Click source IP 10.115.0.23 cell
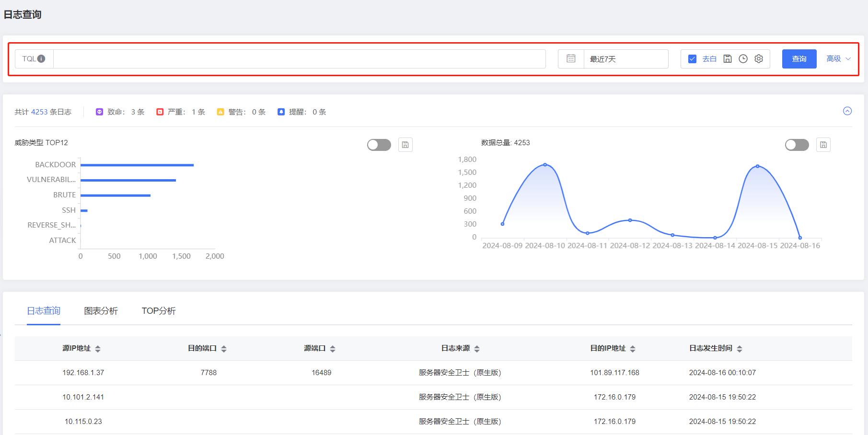868x435 pixels. click(83, 422)
